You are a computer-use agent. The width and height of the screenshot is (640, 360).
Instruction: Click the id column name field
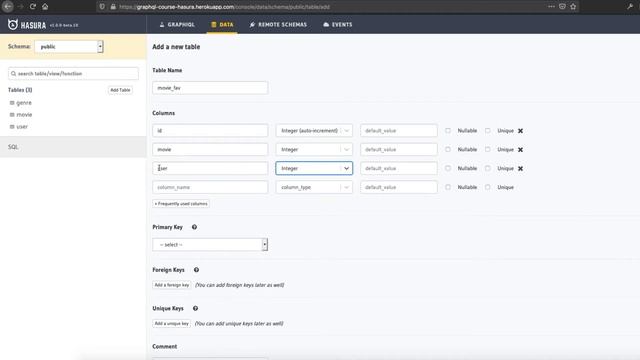[210, 131]
